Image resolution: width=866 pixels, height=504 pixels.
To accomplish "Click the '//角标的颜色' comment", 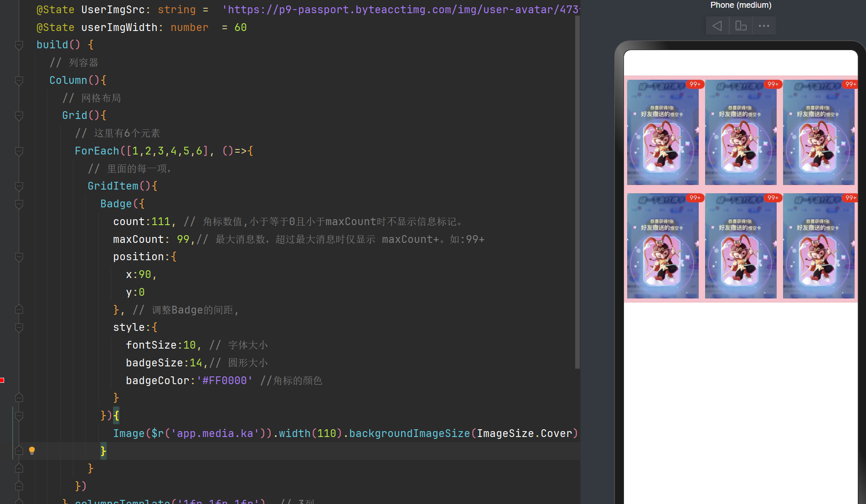I will pos(291,381).
